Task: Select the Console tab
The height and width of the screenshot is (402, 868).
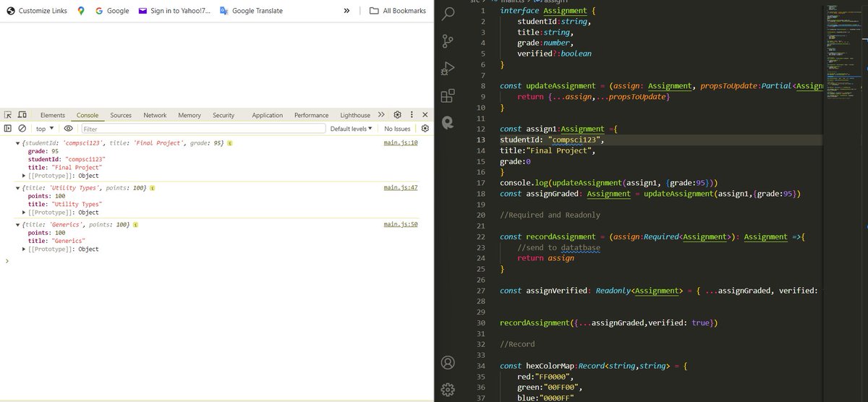Action: tap(88, 115)
